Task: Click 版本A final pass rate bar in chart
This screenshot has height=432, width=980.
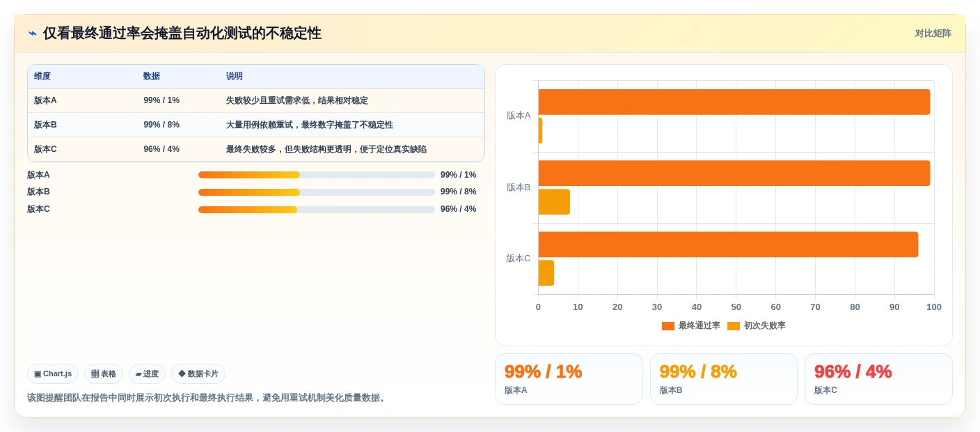Action: [x=734, y=102]
